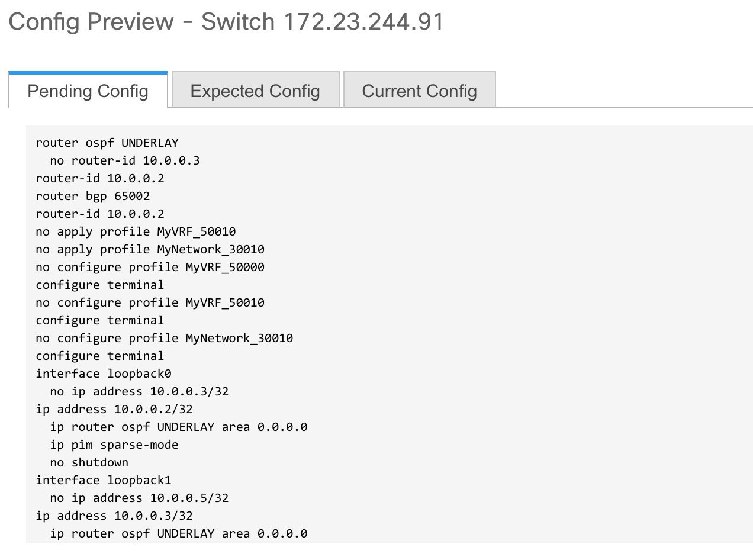The width and height of the screenshot is (753, 560).
Task: Select the line 'router ospf UNDERLAY'
Action: (107, 143)
